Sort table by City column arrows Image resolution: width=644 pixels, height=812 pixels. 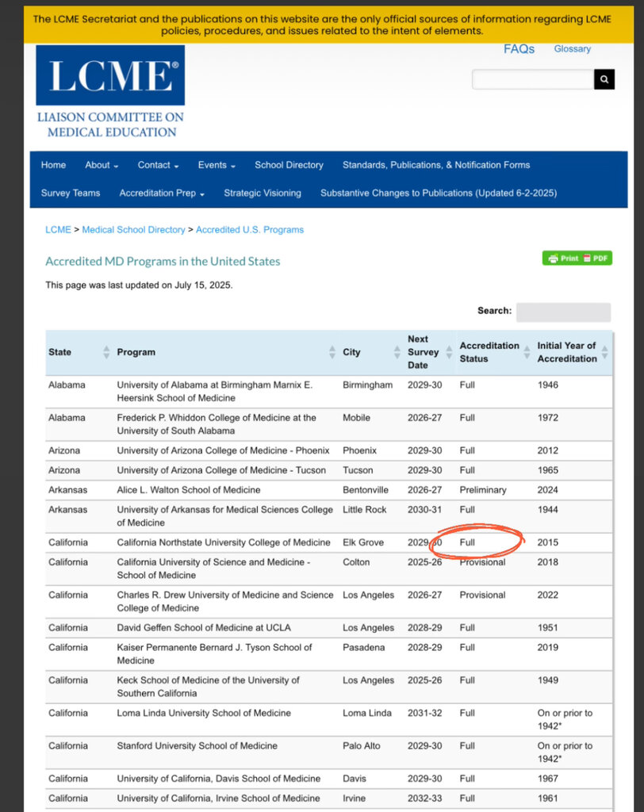(397, 352)
